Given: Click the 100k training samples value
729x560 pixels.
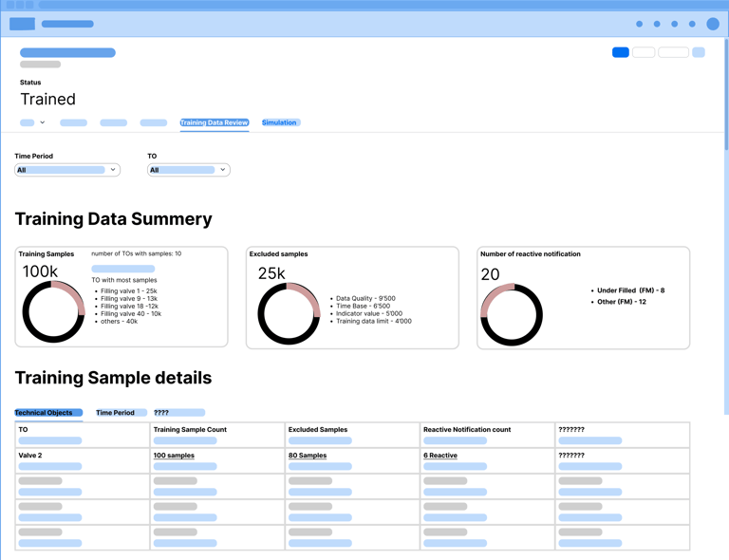Looking at the screenshot, I should [x=41, y=271].
